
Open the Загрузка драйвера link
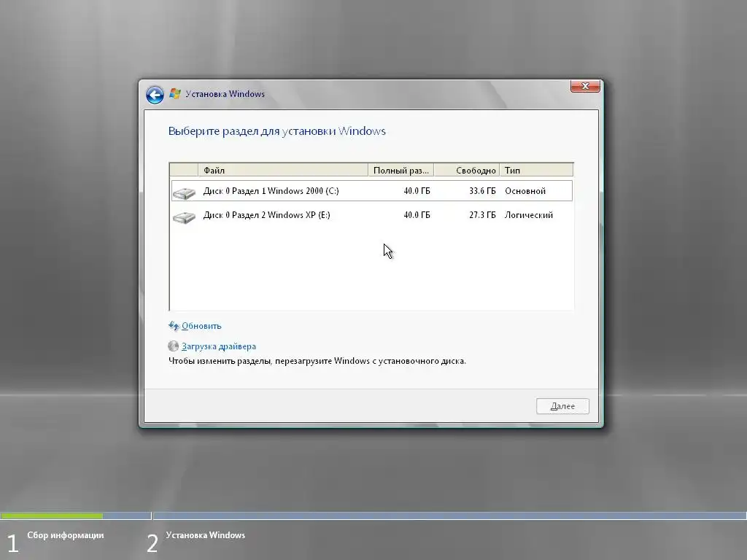[x=219, y=346]
